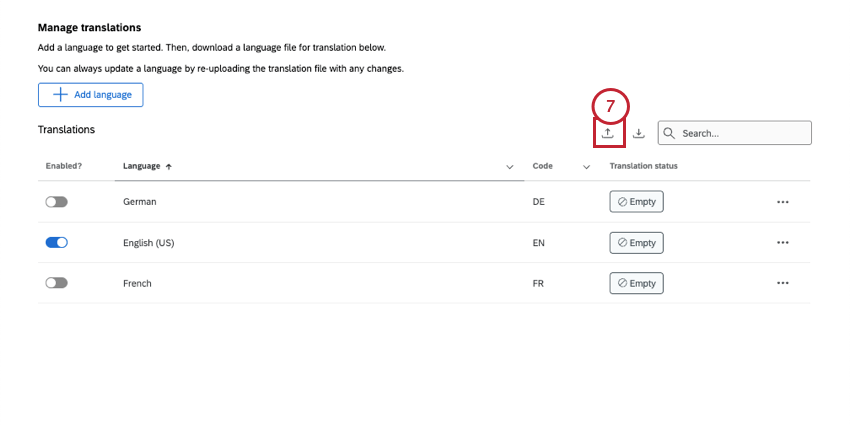Open the French row more-options menu
The width and height of the screenshot is (850, 425).
[782, 283]
